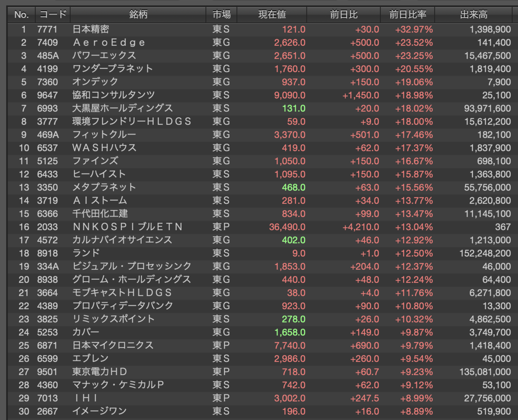This screenshot has height=420, width=518.
Task: Click the rate +8.89%
Action: pyautogui.click(x=416, y=411)
